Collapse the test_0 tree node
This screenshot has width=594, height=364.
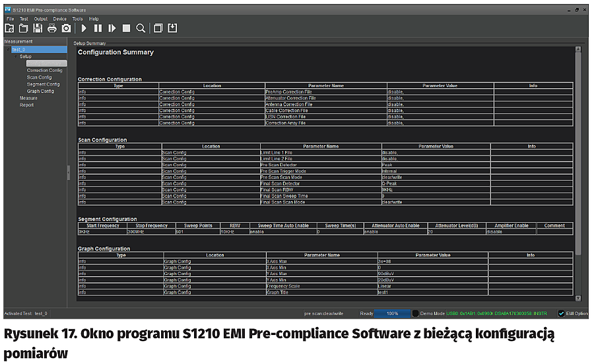8,49
